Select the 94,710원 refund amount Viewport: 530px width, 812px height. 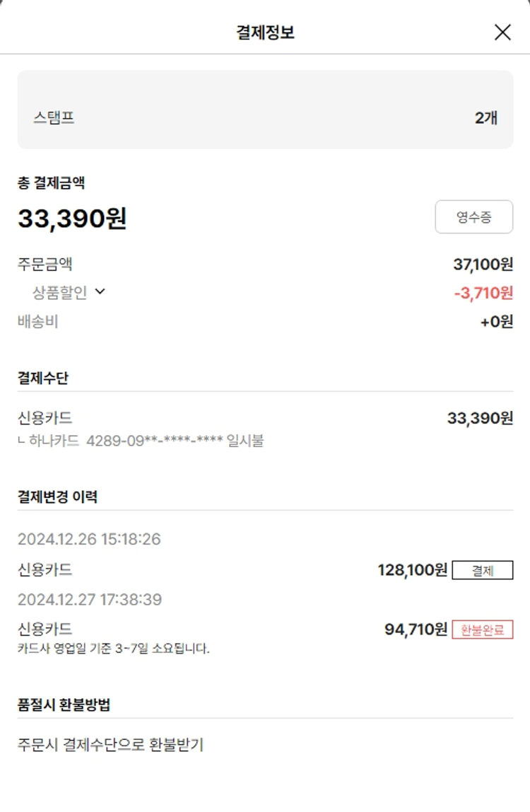point(416,630)
